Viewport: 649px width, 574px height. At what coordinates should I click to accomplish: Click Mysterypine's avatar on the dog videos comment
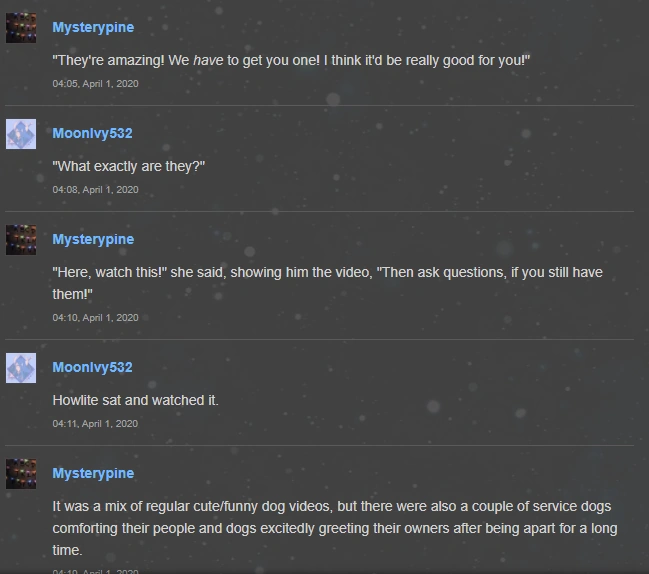[21, 474]
